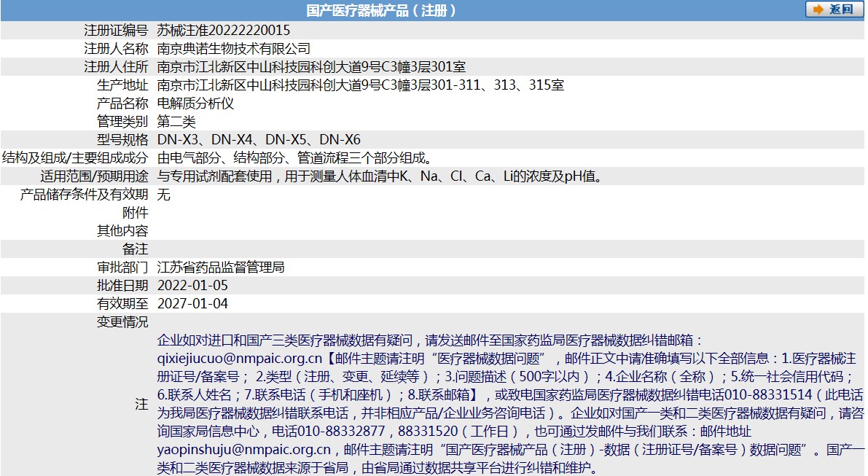The height and width of the screenshot is (476, 868).
Task: Select registrant name 南京典诺生物技术有限公司
Action: pos(234,49)
